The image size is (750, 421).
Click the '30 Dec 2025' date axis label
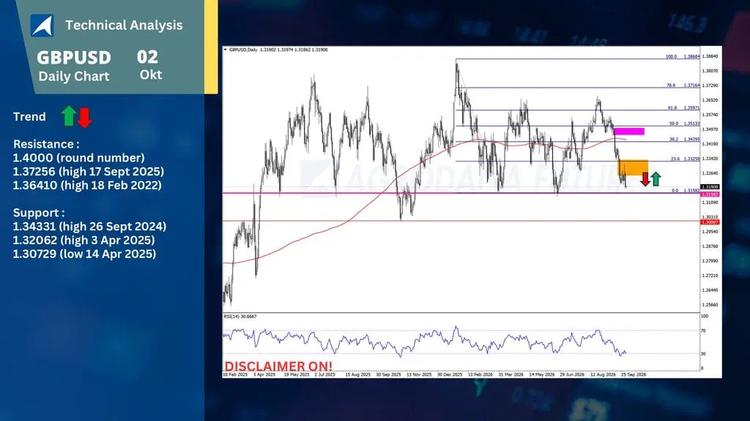[450, 375]
